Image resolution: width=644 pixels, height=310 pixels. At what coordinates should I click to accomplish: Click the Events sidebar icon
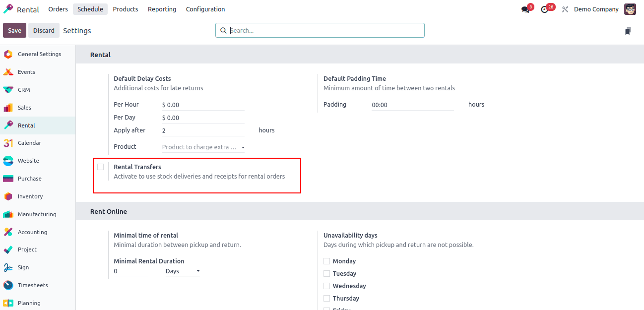point(8,72)
